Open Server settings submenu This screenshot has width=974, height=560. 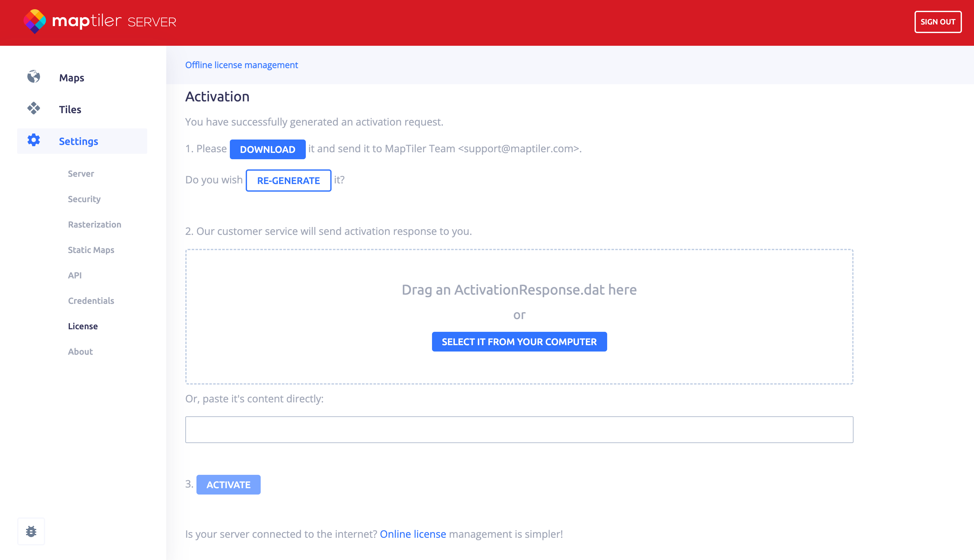pyautogui.click(x=81, y=174)
